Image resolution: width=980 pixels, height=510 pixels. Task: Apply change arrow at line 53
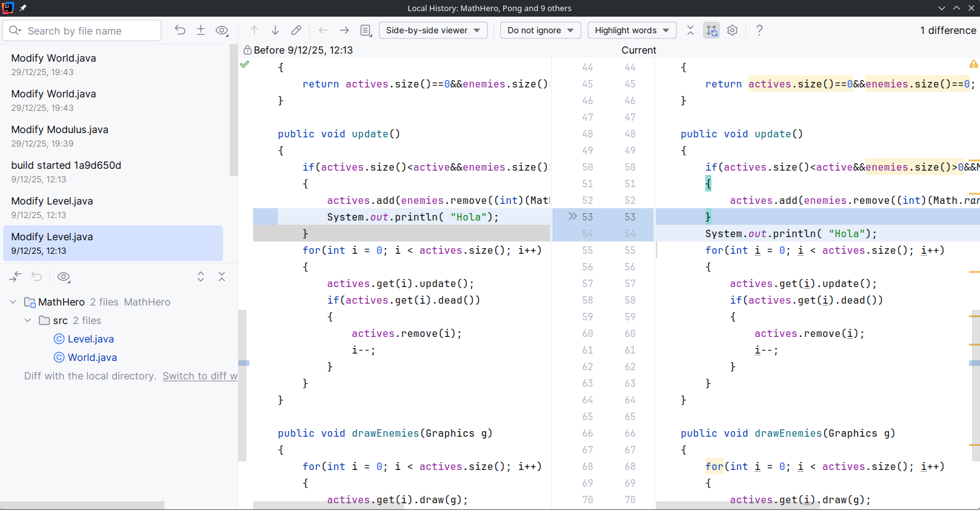[x=573, y=216]
